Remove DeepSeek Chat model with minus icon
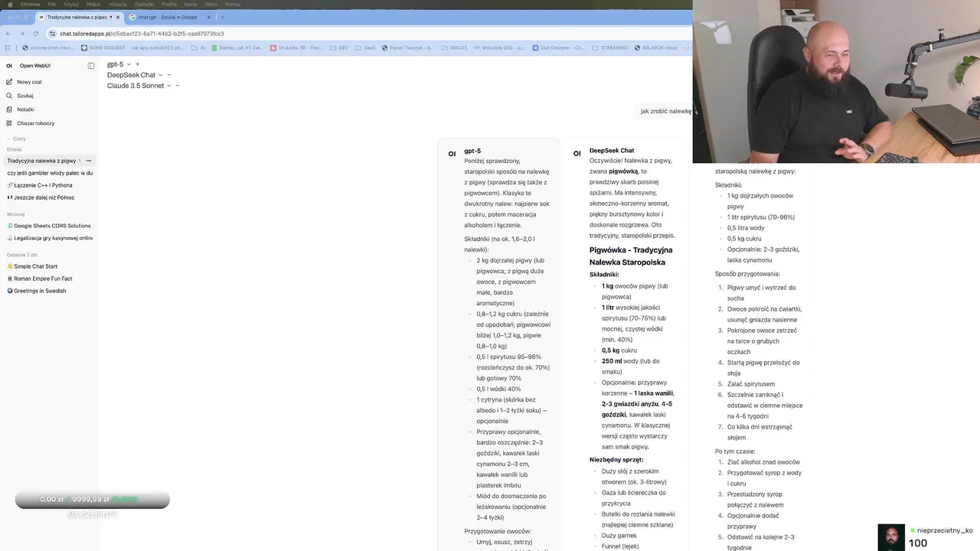This screenshot has height=551, width=980. coord(169,75)
